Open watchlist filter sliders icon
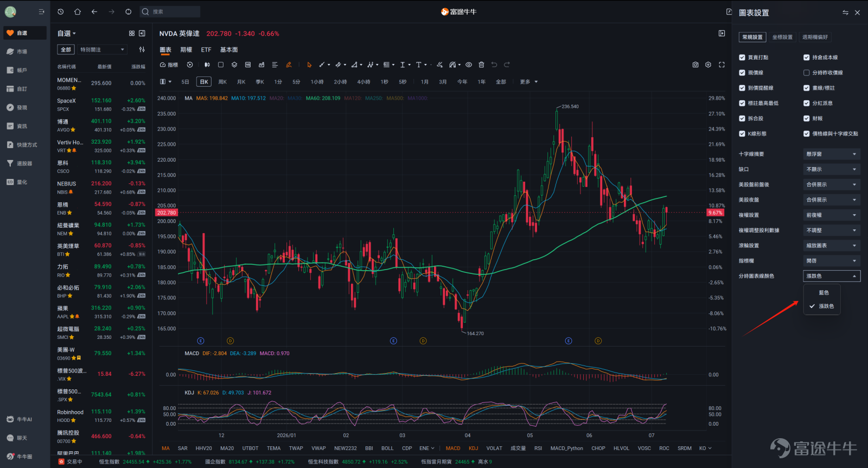The height and width of the screenshot is (468, 868). click(142, 49)
